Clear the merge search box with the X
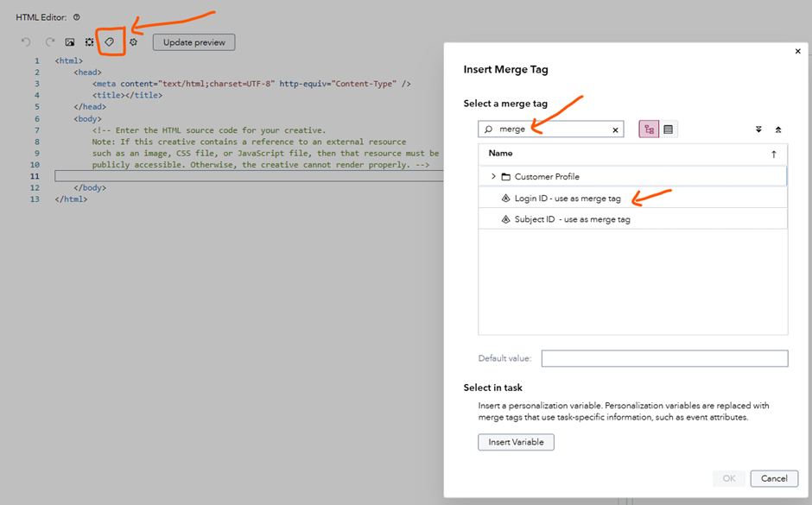812x505 pixels. pos(614,129)
